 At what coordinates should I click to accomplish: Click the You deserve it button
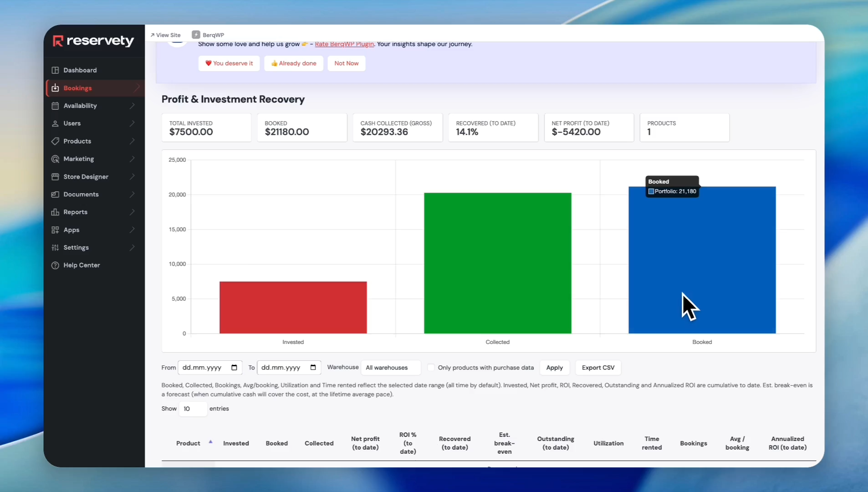(x=229, y=63)
